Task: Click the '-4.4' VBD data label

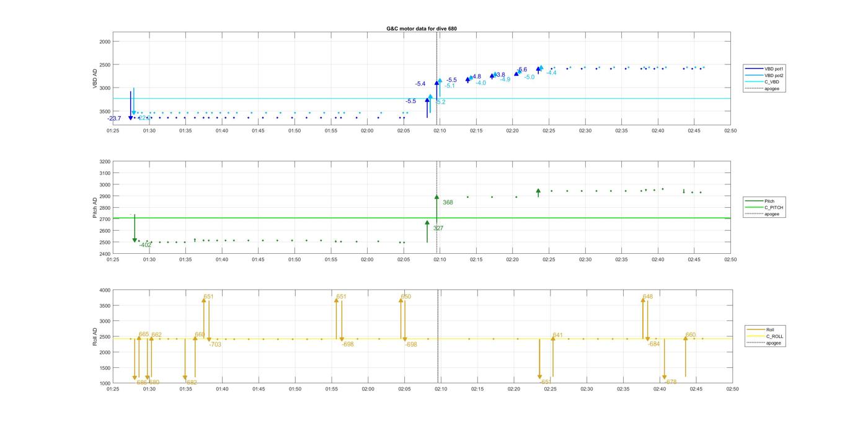Action: 551,73
